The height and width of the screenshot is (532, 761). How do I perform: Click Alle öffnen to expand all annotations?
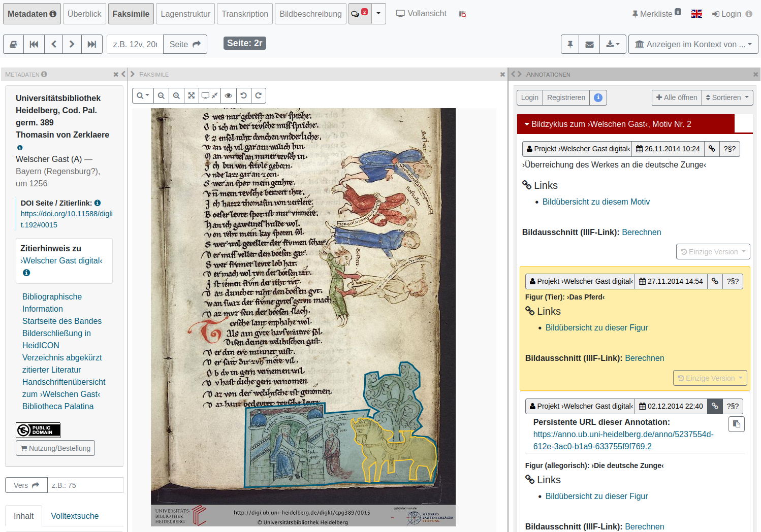click(677, 97)
